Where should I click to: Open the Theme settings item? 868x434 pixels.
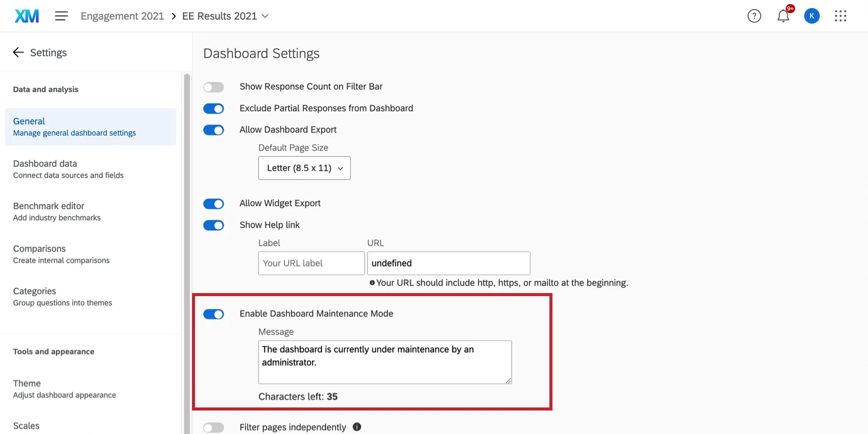64,389
